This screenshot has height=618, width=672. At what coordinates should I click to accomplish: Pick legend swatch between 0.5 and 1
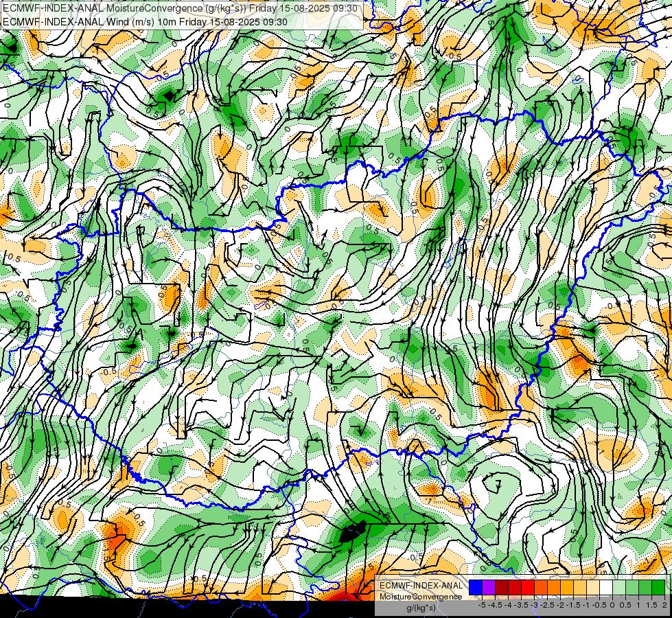point(632,588)
